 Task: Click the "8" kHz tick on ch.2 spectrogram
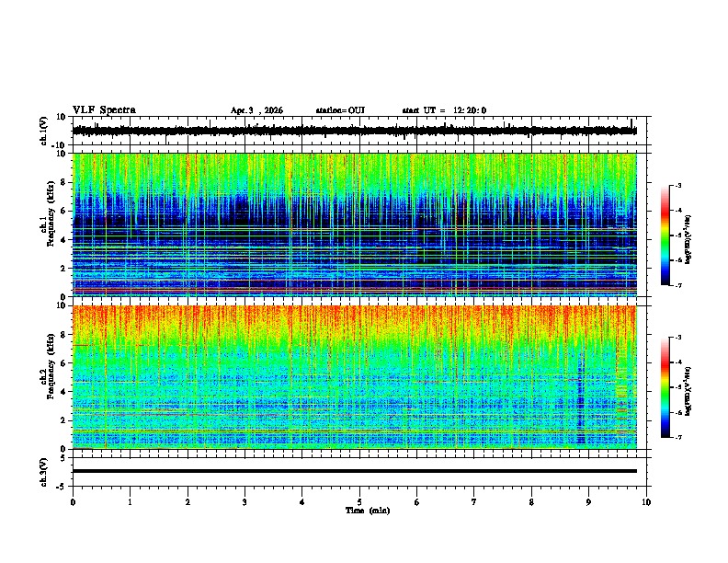[x=63, y=335]
